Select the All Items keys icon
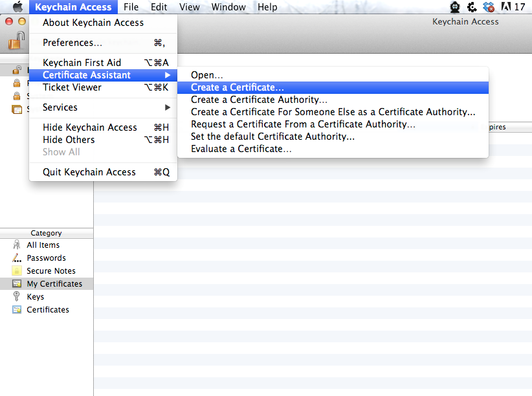This screenshot has height=396, width=532. (x=17, y=245)
